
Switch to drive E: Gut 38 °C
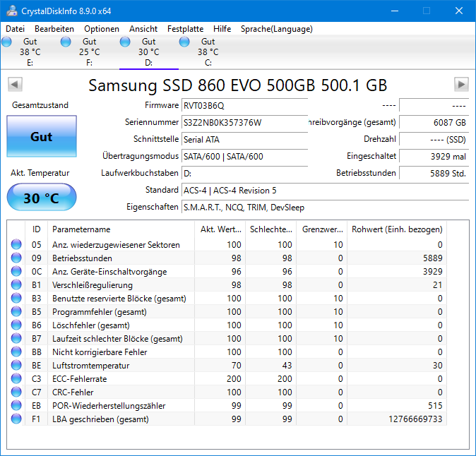click(x=30, y=52)
